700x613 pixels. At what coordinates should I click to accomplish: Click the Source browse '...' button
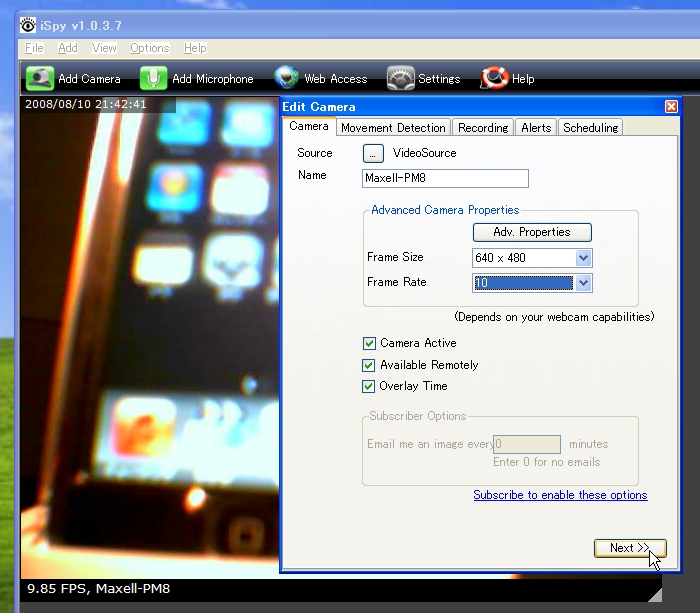(373, 154)
